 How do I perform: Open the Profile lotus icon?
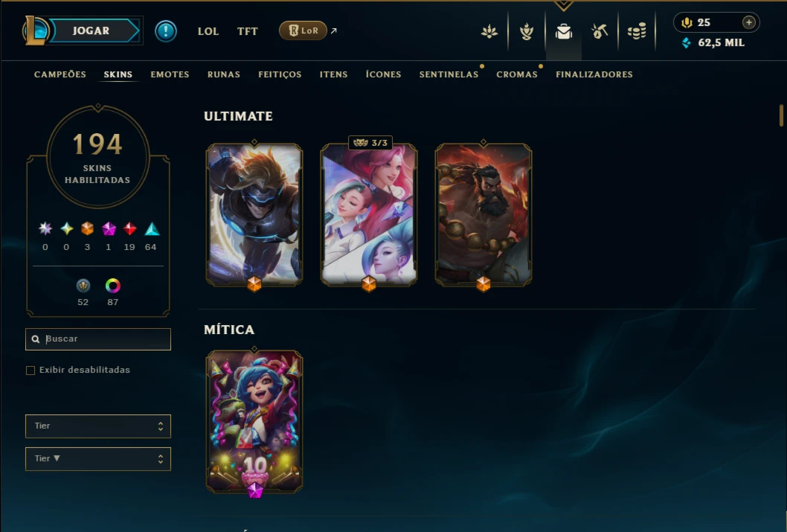[x=489, y=31]
